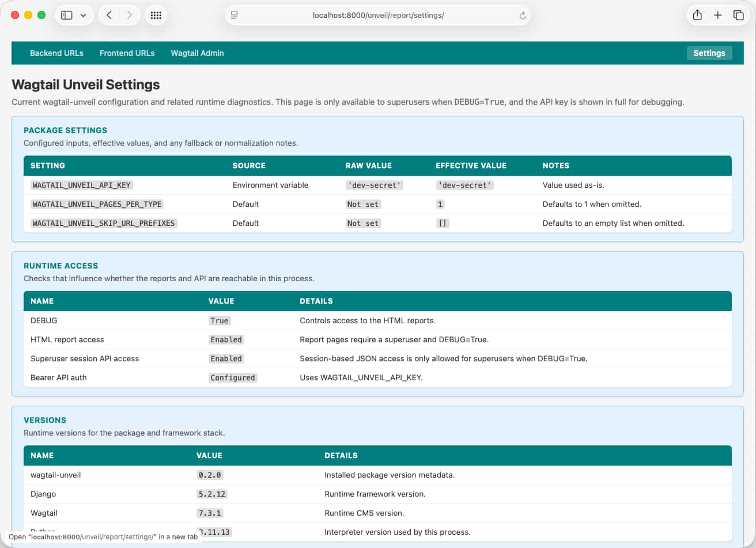Open the sidebar dropdown chevron

pos(84,16)
